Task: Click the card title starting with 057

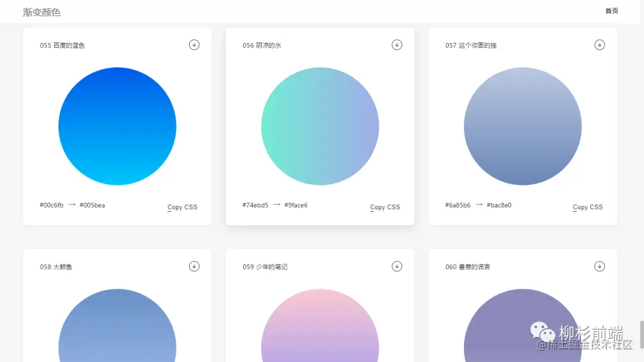Action: pyautogui.click(x=471, y=45)
